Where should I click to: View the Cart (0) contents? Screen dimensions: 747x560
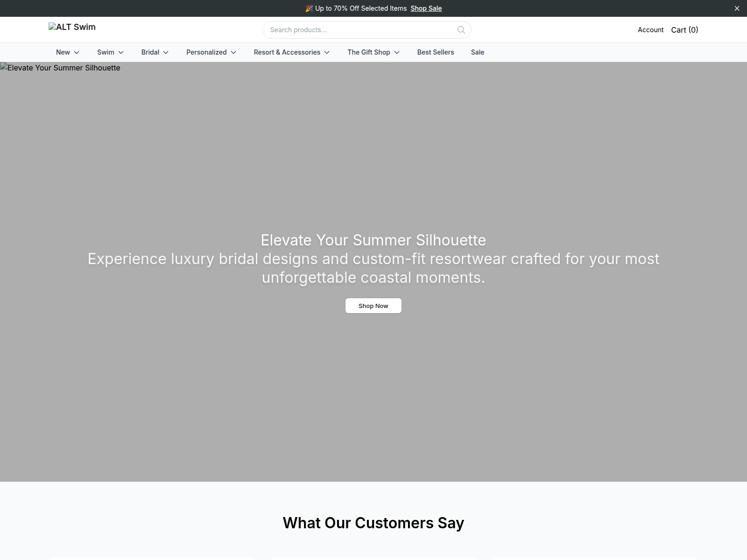point(684,30)
